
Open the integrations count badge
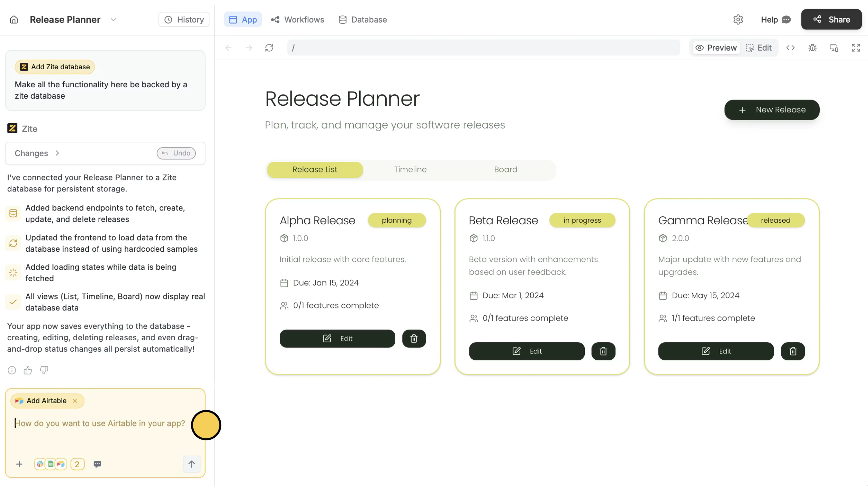point(77,464)
